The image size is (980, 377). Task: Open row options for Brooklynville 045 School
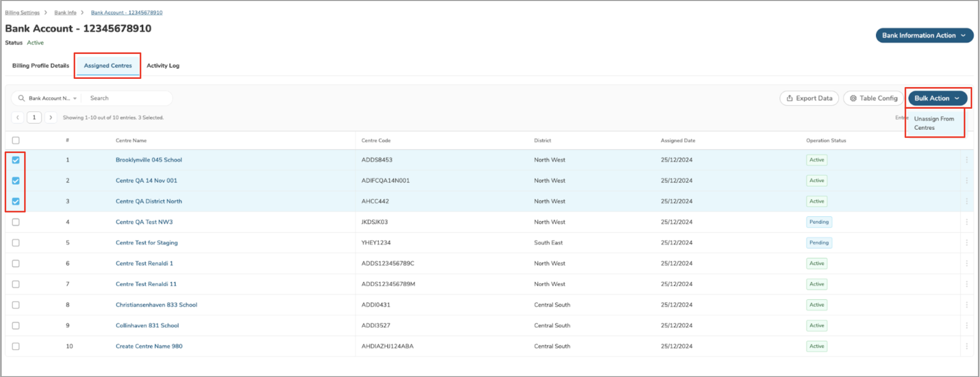967,160
